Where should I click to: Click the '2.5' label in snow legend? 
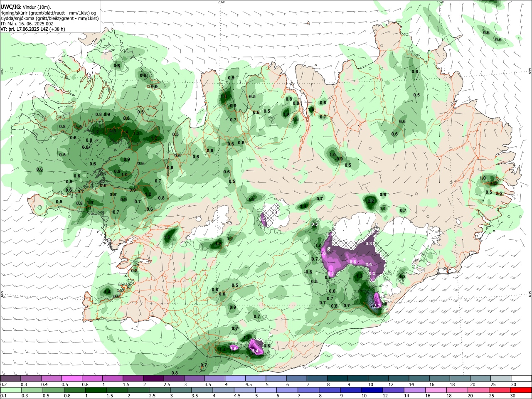(x=167, y=384)
